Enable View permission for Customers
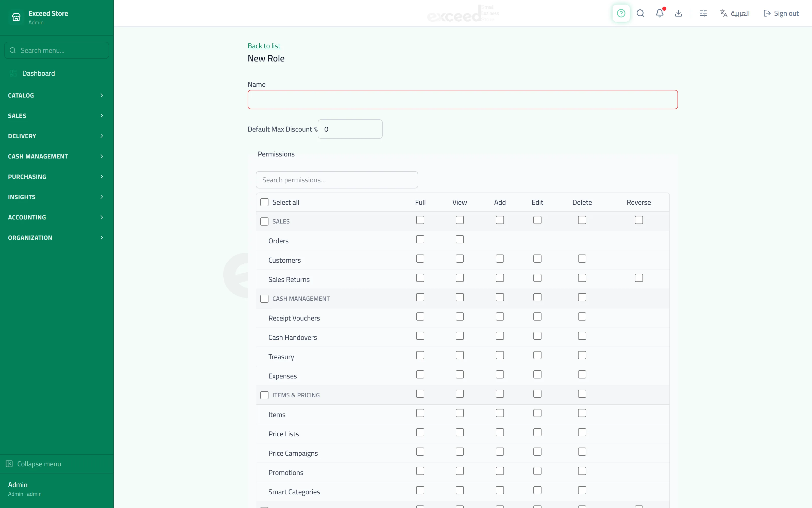812x508 pixels. tap(460, 259)
